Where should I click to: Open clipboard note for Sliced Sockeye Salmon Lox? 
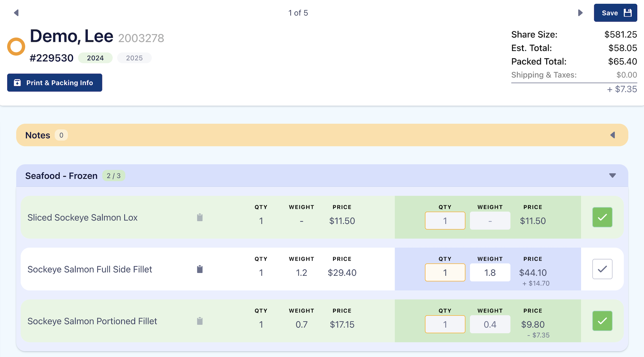pos(200,217)
